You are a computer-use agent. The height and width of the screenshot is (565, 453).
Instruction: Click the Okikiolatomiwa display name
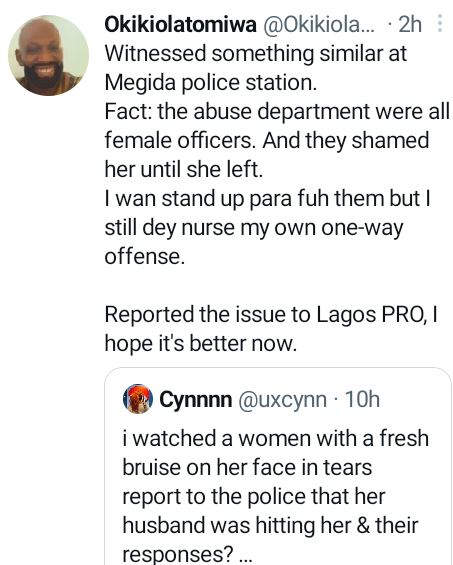(x=181, y=25)
